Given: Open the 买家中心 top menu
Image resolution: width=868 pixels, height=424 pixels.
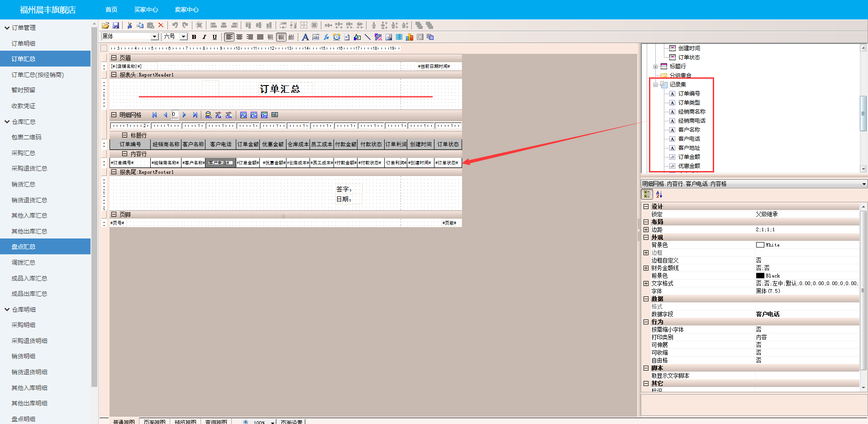Looking at the screenshot, I should pyautogui.click(x=146, y=10).
